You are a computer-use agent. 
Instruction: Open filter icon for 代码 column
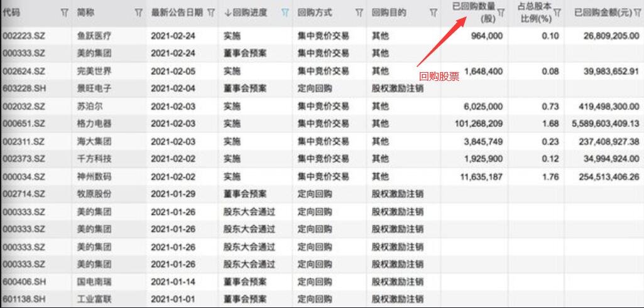(65, 13)
